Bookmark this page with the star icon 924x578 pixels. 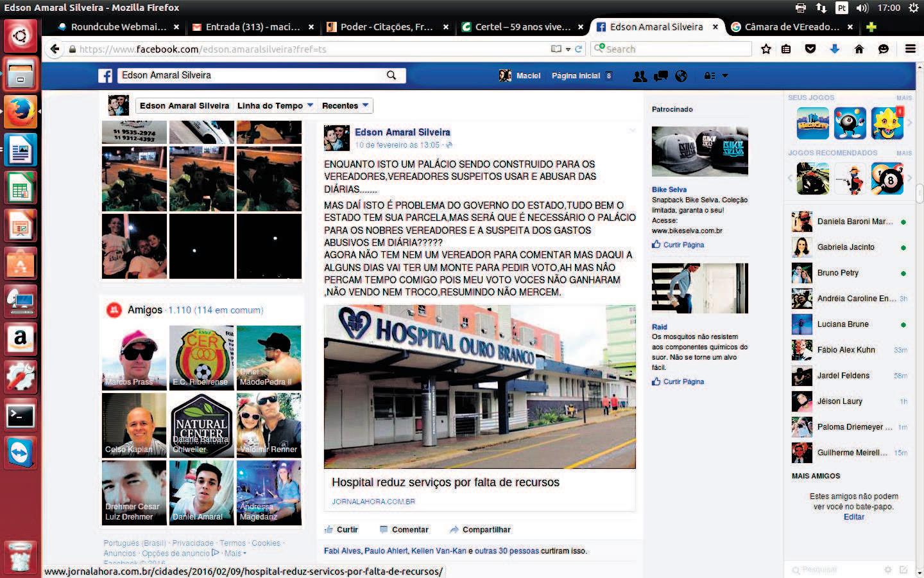(x=766, y=49)
